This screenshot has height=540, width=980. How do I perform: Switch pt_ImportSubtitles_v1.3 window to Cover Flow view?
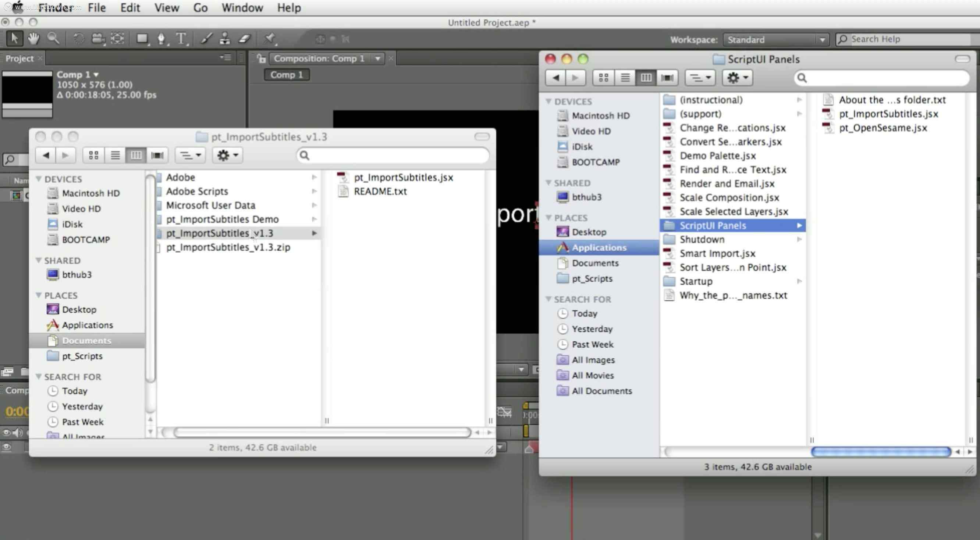click(157, 155)
